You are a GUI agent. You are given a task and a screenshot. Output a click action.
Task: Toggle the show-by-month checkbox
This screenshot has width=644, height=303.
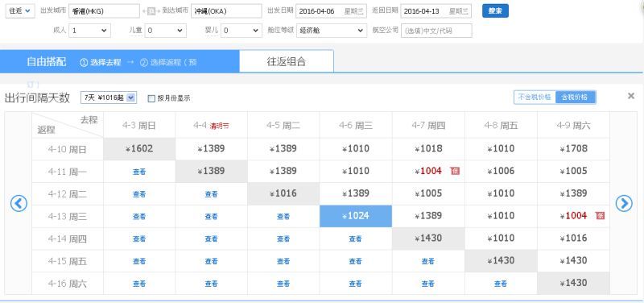(x=151, y=98)
